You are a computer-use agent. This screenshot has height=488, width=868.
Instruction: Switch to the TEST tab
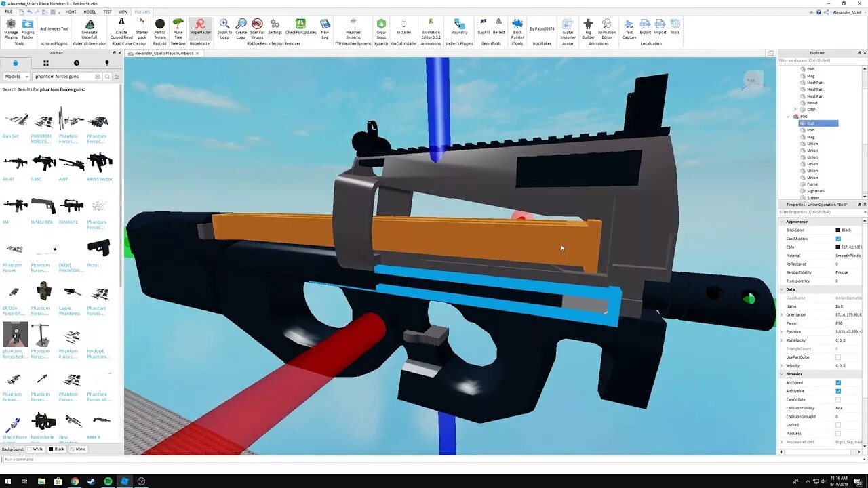[x=107, y=12]
